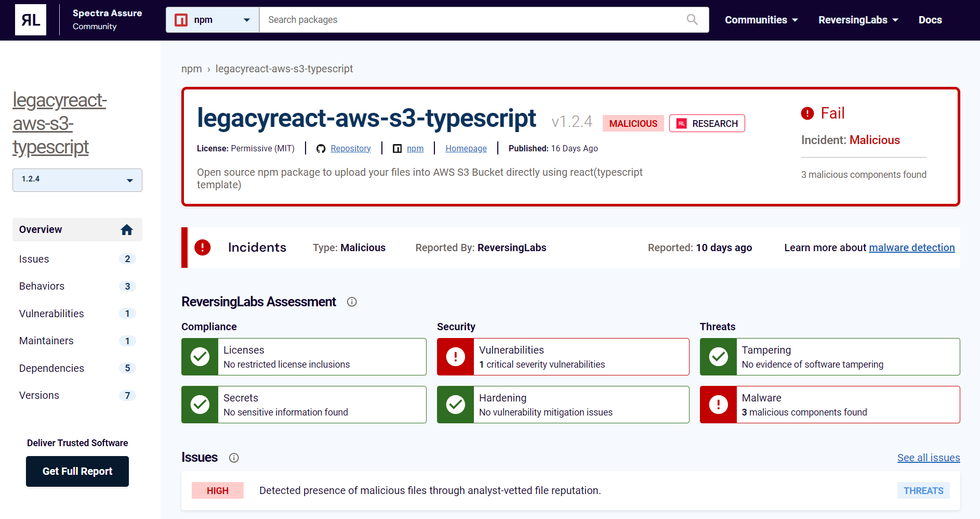Click the Dependencies count badge 5

tap(127, 368)
